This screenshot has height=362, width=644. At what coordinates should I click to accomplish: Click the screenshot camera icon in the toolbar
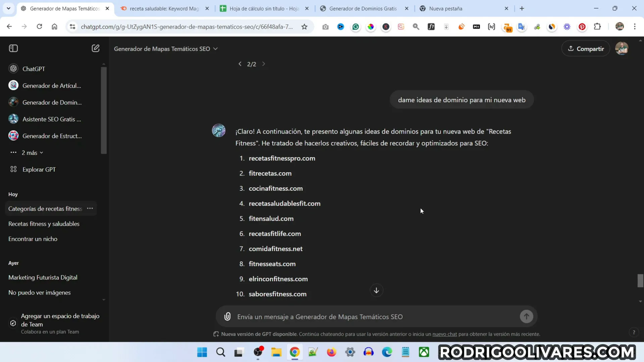click(x=326, y=27)
